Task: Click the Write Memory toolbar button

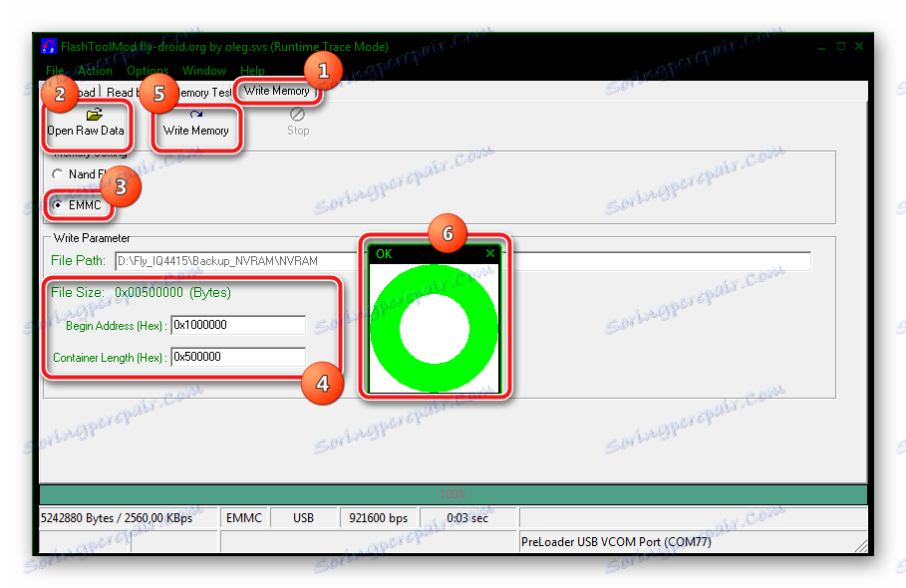Action: [196, 123]
